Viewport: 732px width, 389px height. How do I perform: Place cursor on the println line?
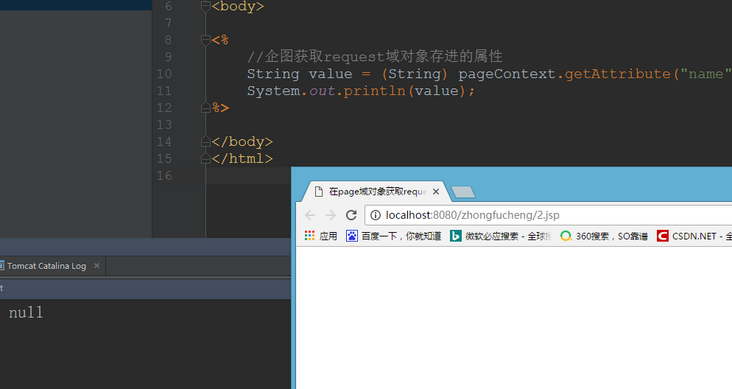361,91
